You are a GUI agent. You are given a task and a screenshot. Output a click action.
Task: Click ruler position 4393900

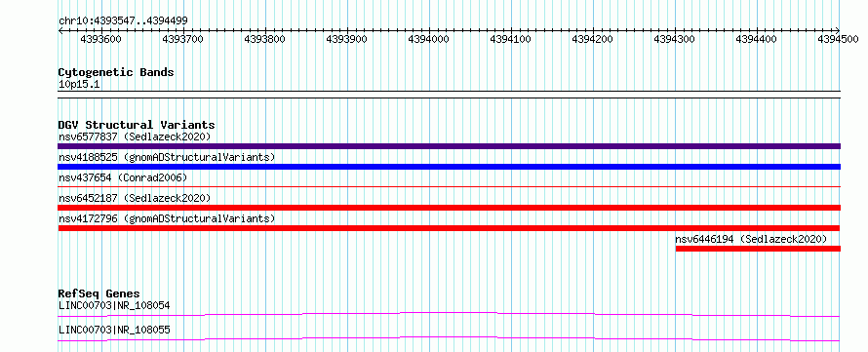click(x=346, y=39)
